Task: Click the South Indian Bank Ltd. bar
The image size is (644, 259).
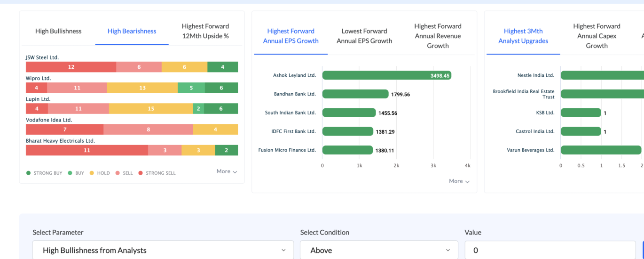Action: point(349,113)
